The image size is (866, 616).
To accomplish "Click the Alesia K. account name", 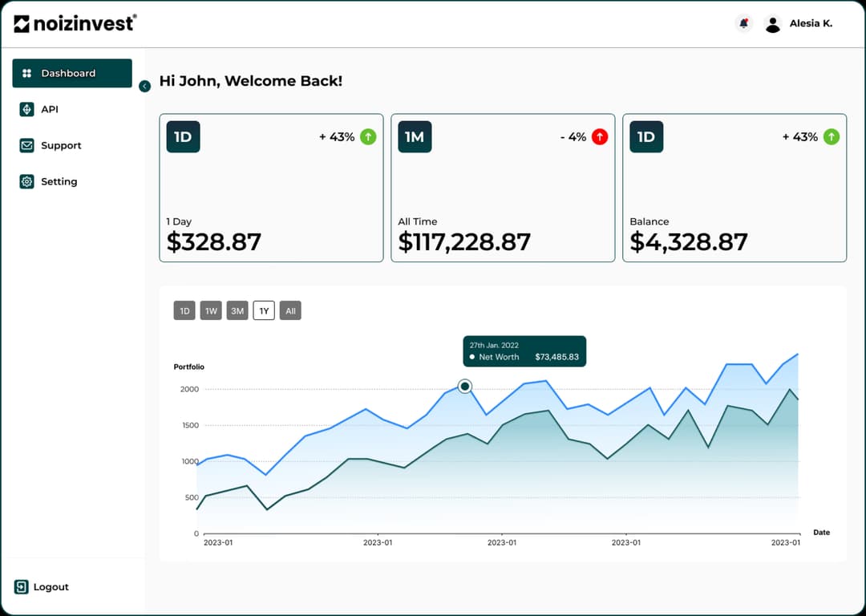I will pos(811,24).
